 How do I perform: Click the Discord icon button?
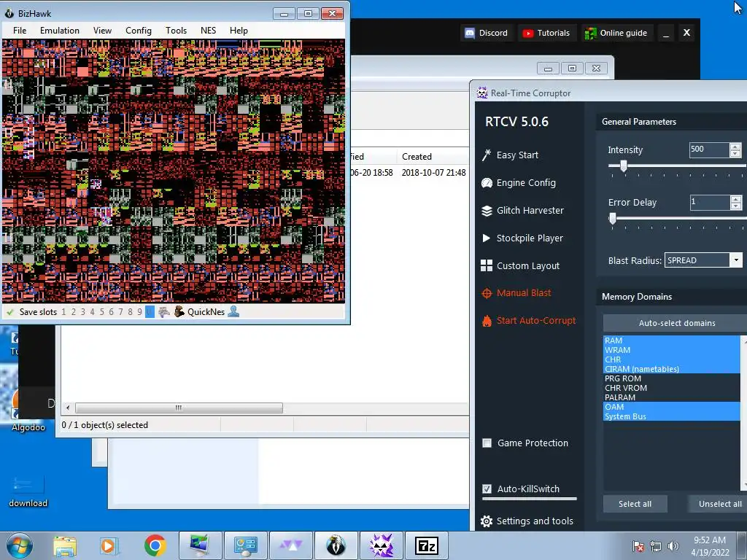tap(487, 33)
